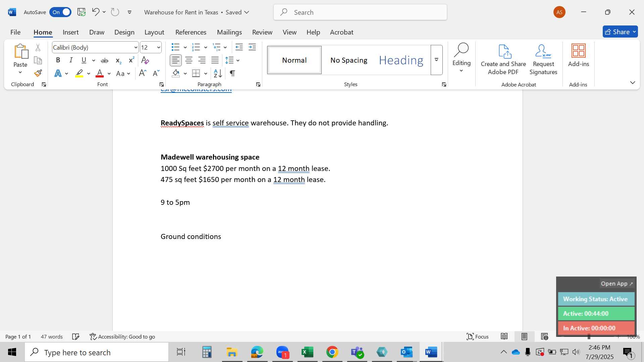Click Open App in tracker widget
This screenshot has width=644, height=362.
pyautogui.click(x=617, y=284)
